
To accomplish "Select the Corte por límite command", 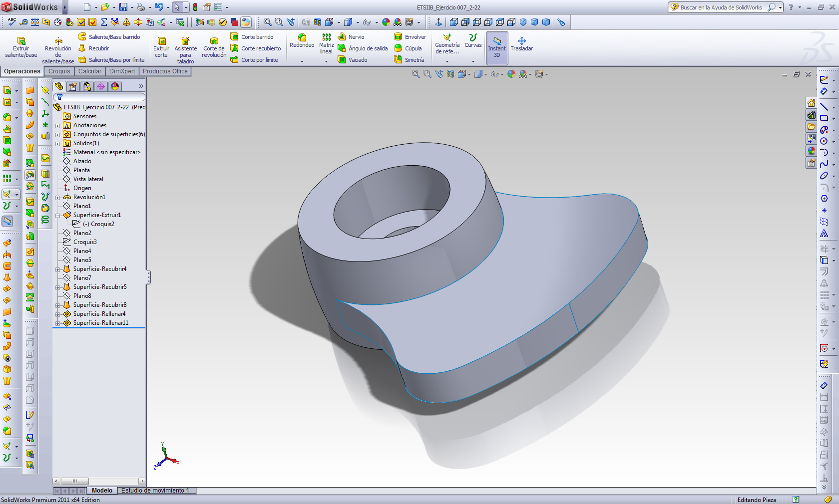I will 254,60.
